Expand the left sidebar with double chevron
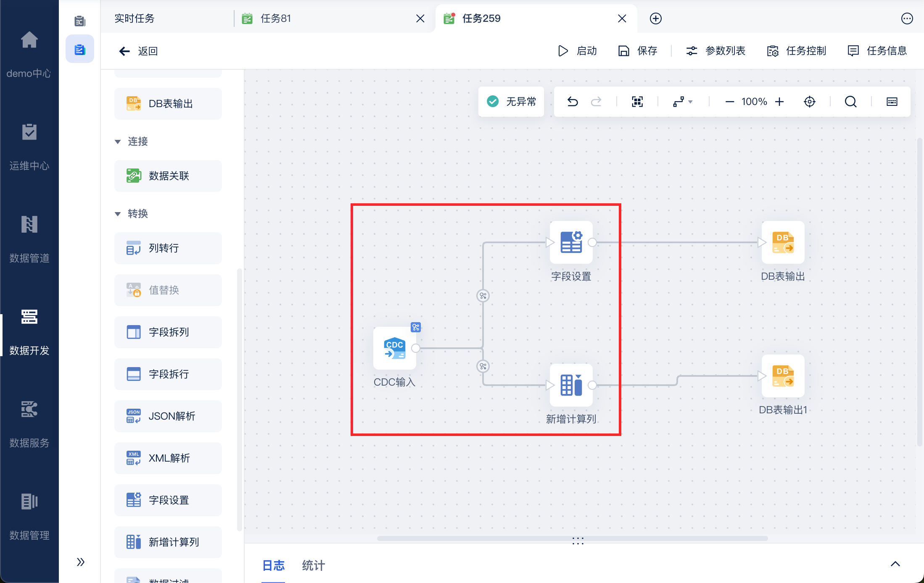924x583 pixels. tap(80, 562)
